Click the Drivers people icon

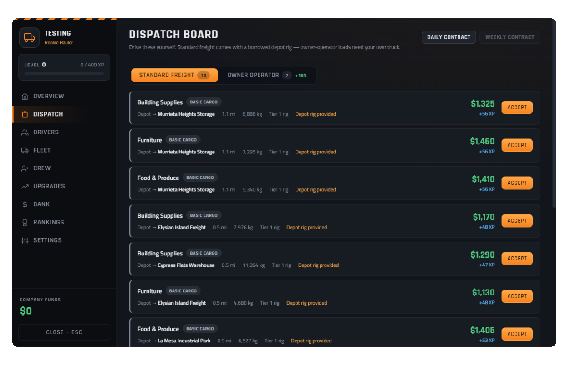pos(25,132)
